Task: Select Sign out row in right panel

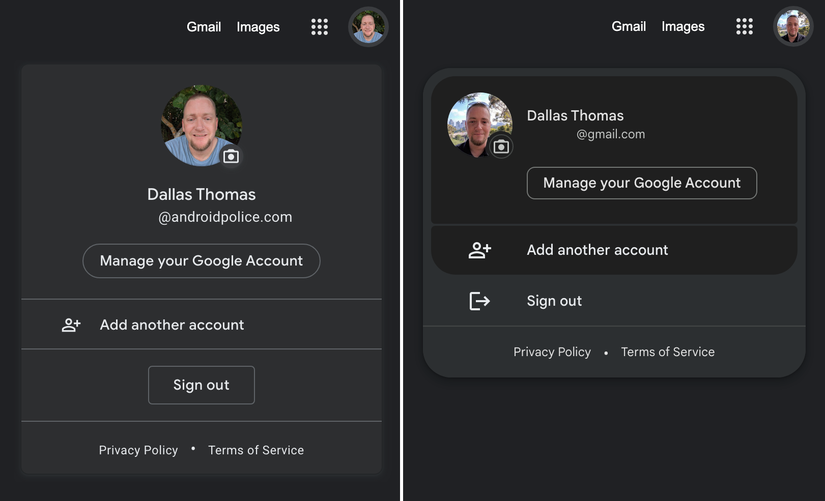Action: pyautogui.click(x=614, y=301)
